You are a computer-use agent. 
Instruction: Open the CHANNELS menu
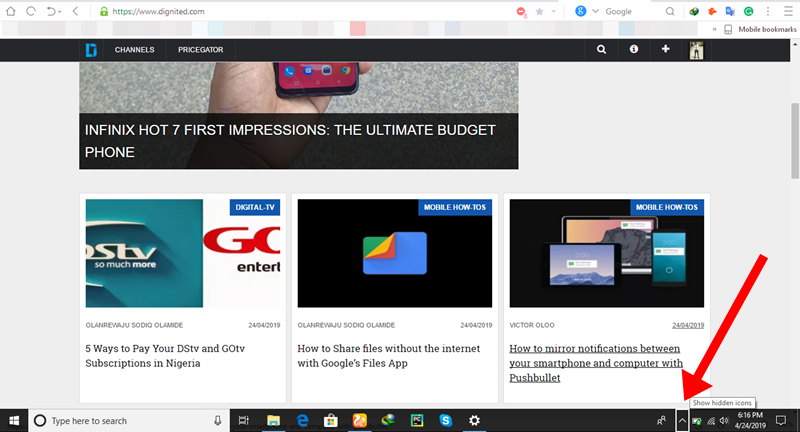134,50
